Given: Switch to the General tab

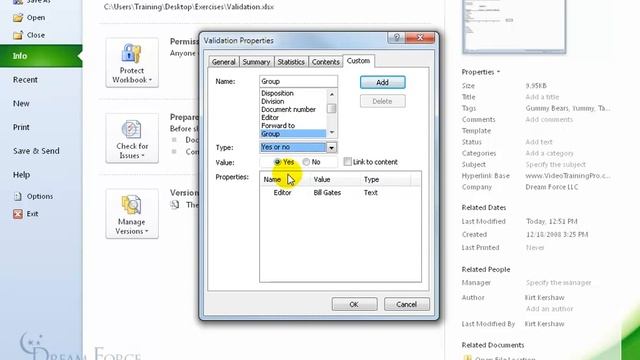Looking at the screenshot, I should (223, 62).
